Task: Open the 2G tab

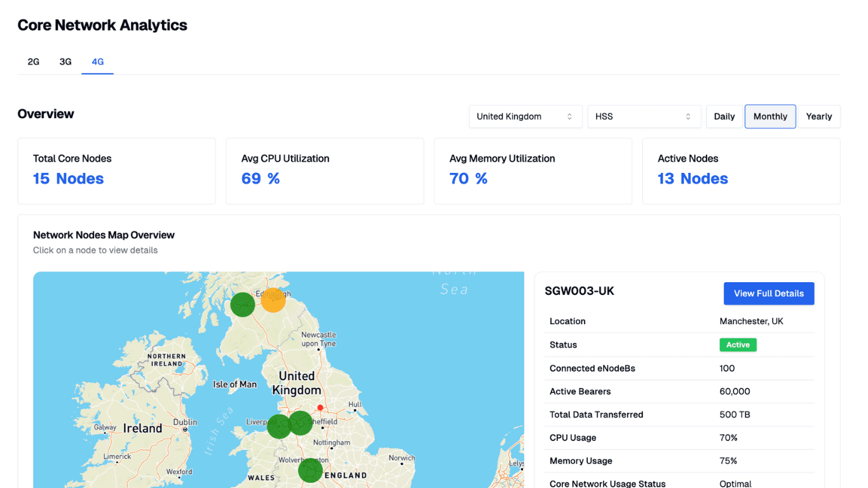Action: 34,62
